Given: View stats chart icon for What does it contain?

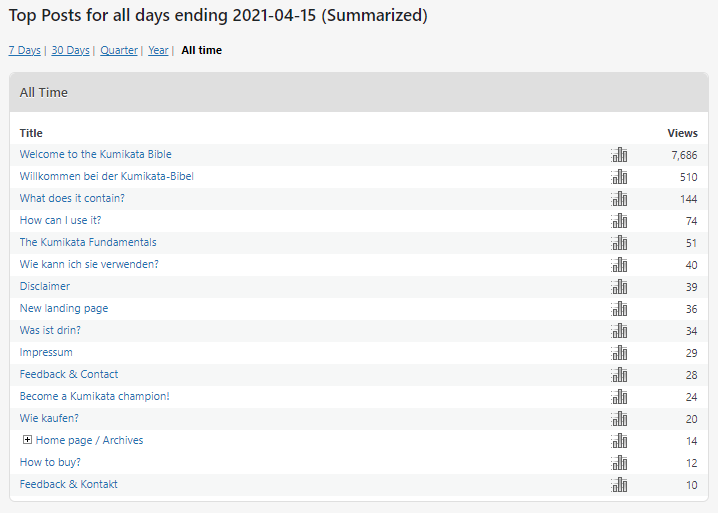Looking at the screenshot, I should pyautogui.click(x=619, y=199).
